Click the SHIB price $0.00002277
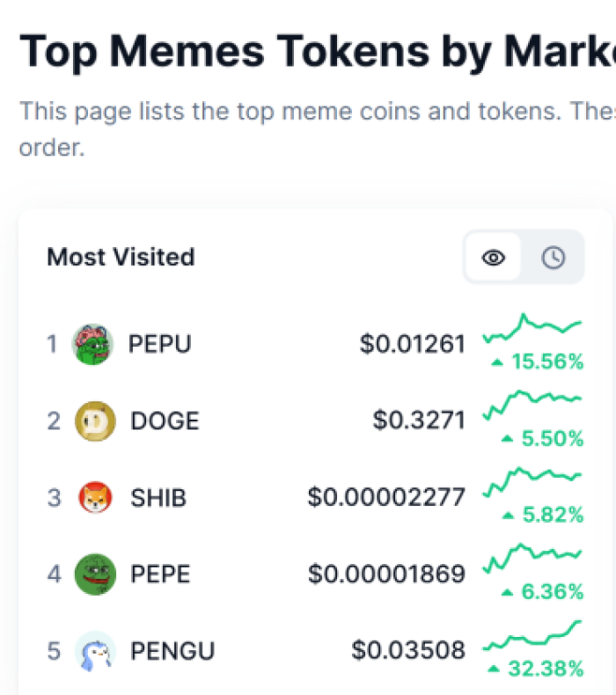 pos(385,498)
